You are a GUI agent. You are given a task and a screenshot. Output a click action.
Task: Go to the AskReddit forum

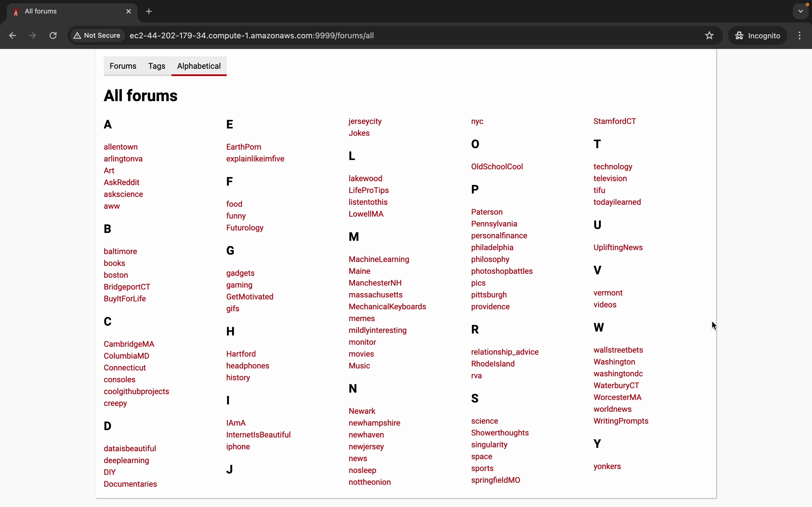point(122,183)
